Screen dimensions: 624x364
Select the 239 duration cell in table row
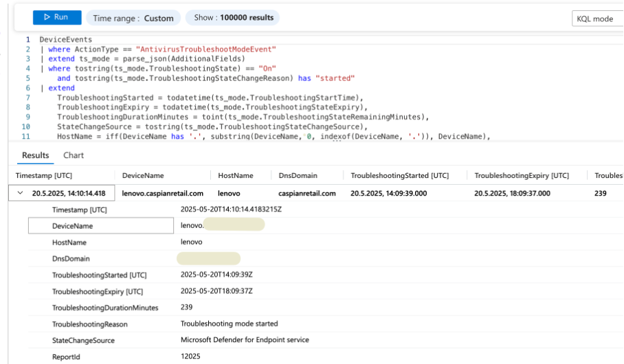coord(601,194)
